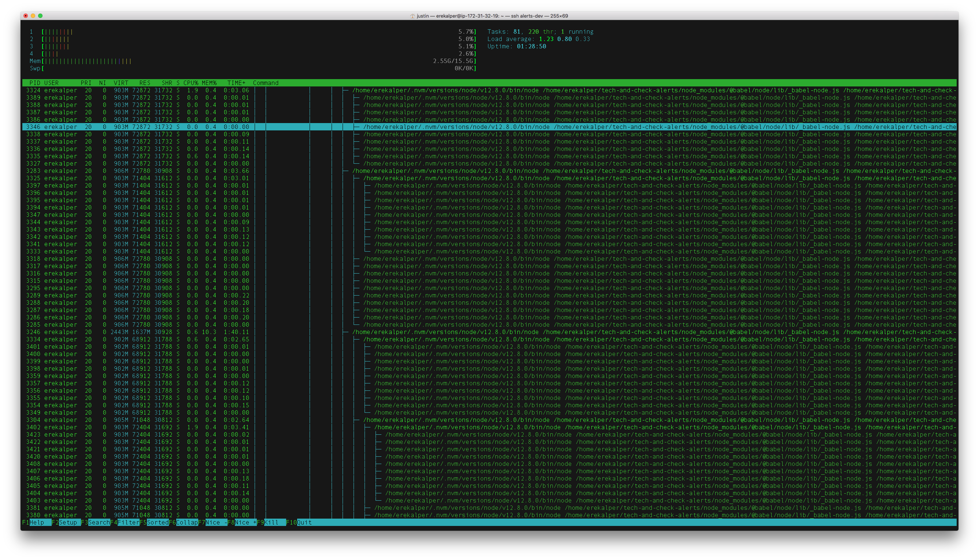The width and height of the screenshot is (979, 560).
Task: Click the green zoom button on the terminal window
Action: click(x=40, y=16)
